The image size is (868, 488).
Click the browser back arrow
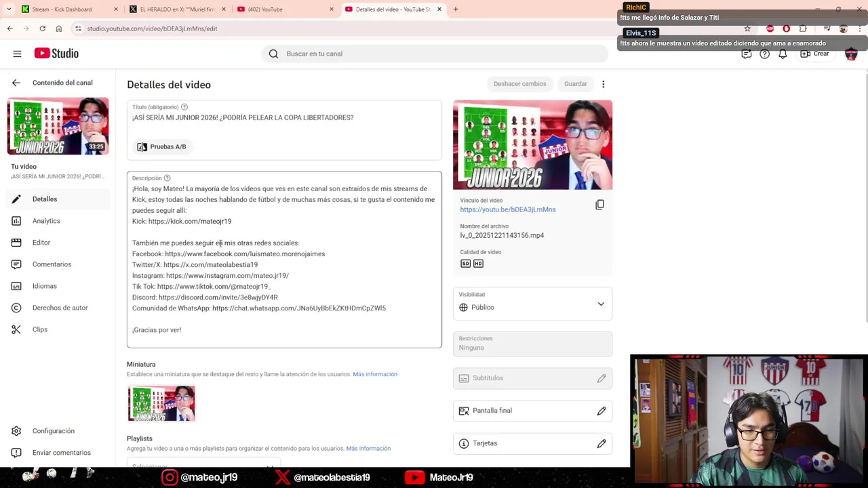coord(9,28)
